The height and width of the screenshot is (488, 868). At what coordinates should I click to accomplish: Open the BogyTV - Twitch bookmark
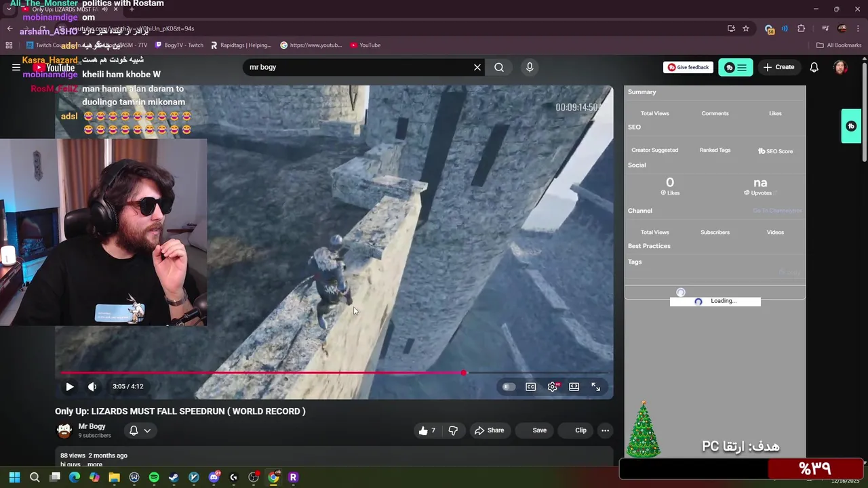pos(179,45)
